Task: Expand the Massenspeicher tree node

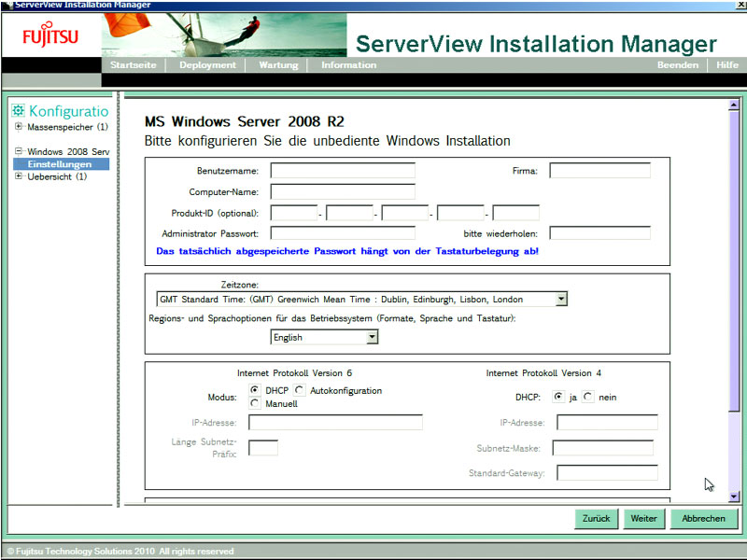Action: point(19,126)
